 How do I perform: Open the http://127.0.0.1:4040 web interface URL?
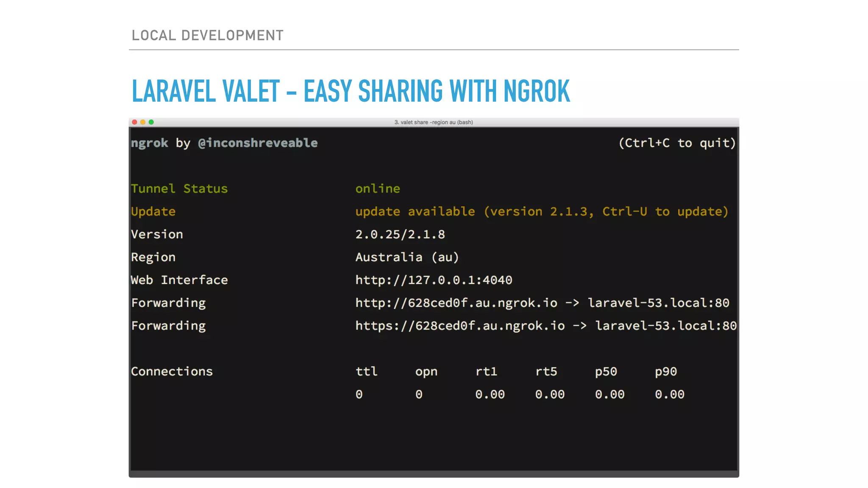(x=434, y=280)
